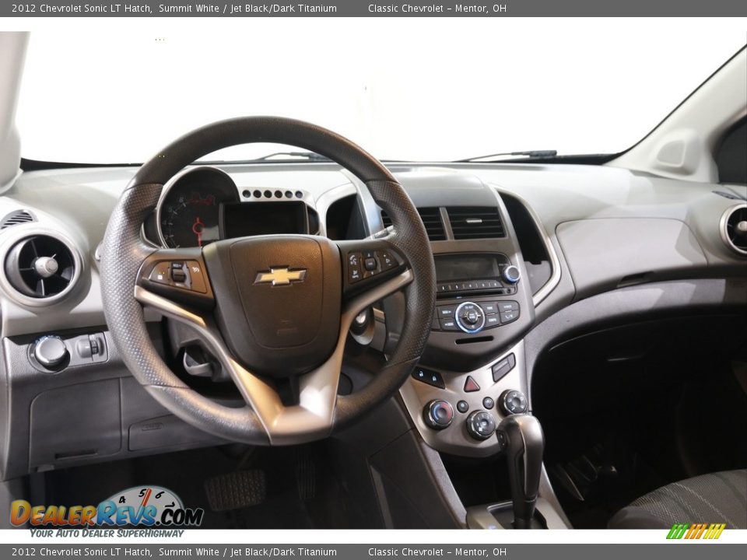
Task: Click the headlight control knob left of steering wheel
Action: pos(50,352)
